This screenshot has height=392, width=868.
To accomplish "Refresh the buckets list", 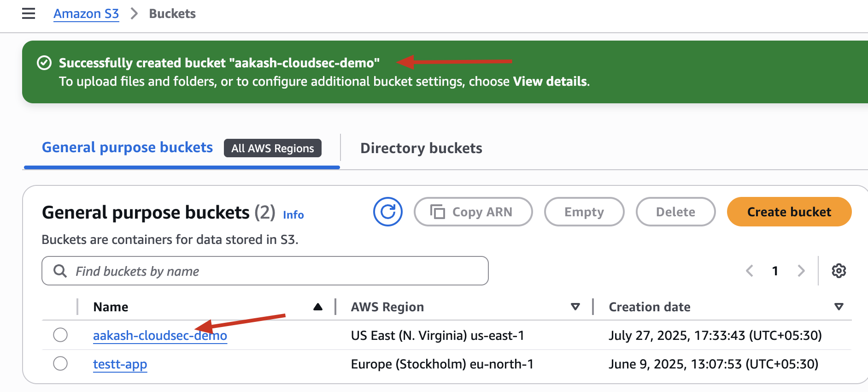I will coord(388,212).
